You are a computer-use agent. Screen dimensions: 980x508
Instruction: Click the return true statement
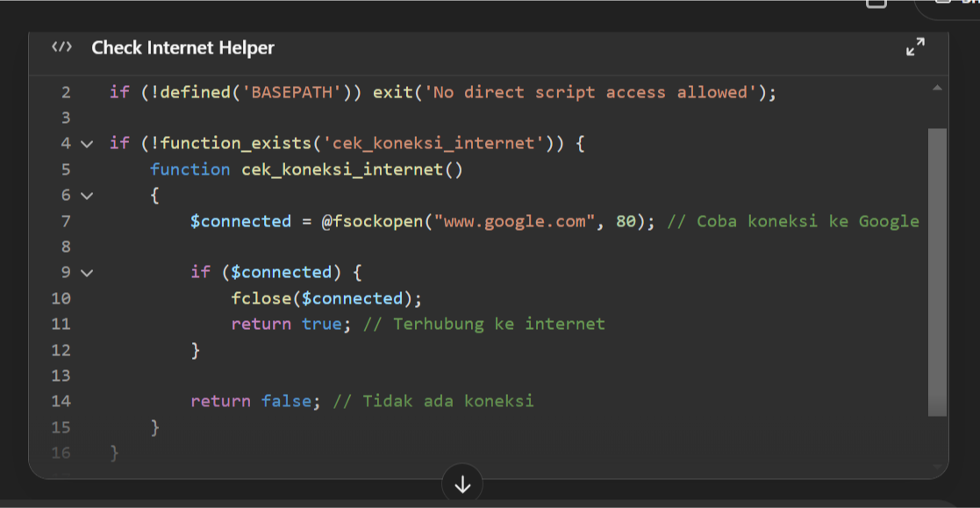click(286, 324)
